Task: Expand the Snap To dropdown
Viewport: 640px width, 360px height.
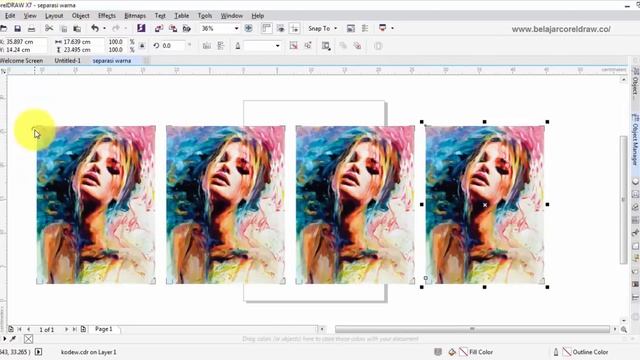Action: 336,28
